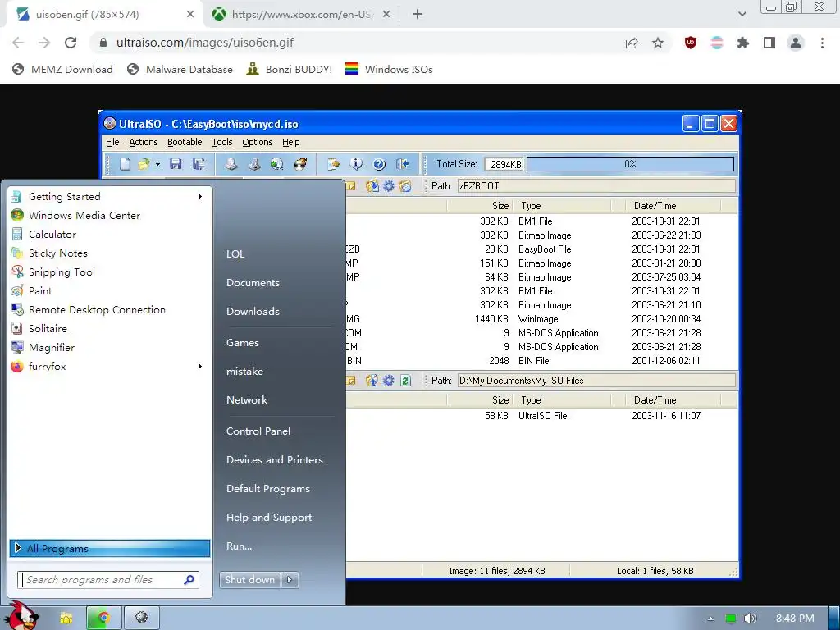Click the Chrome taskbar button
840x630 pixels.
click(x=104, y=619)
